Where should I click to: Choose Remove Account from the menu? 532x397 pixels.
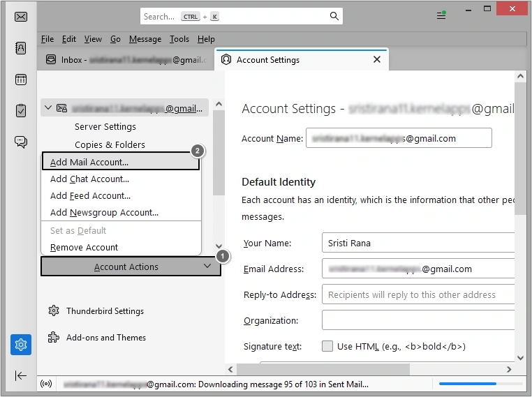coord(121,247)
